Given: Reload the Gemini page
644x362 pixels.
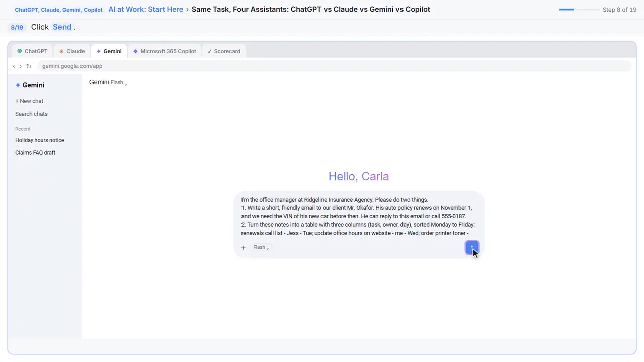Looking at the screenshot, I should pyautogui.click(x=29, y=66).
